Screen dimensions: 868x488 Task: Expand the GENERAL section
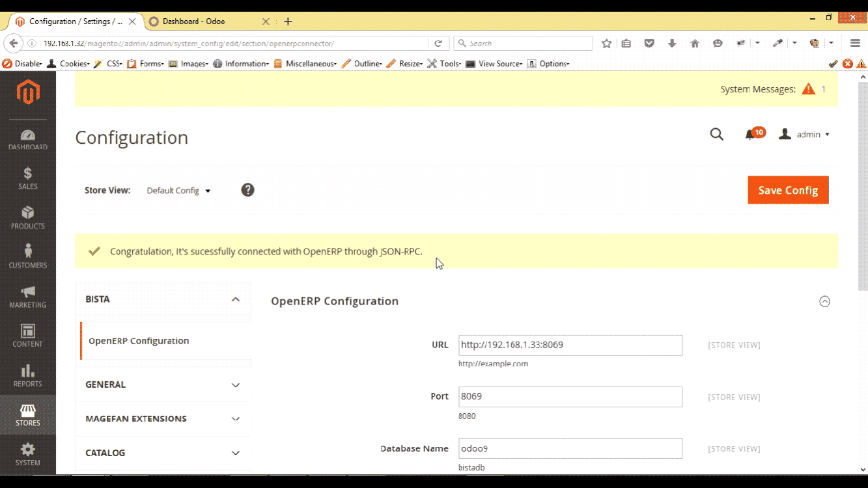pos(163,385)
